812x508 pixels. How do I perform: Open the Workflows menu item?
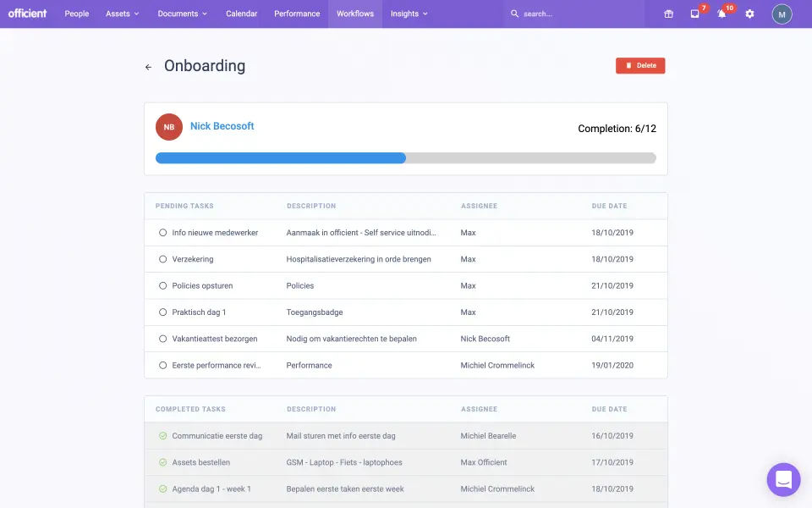click(355, 14)
